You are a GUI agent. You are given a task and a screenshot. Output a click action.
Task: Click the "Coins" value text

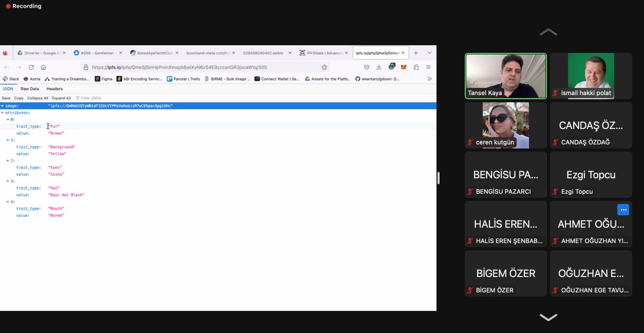[x=56, y=174]
